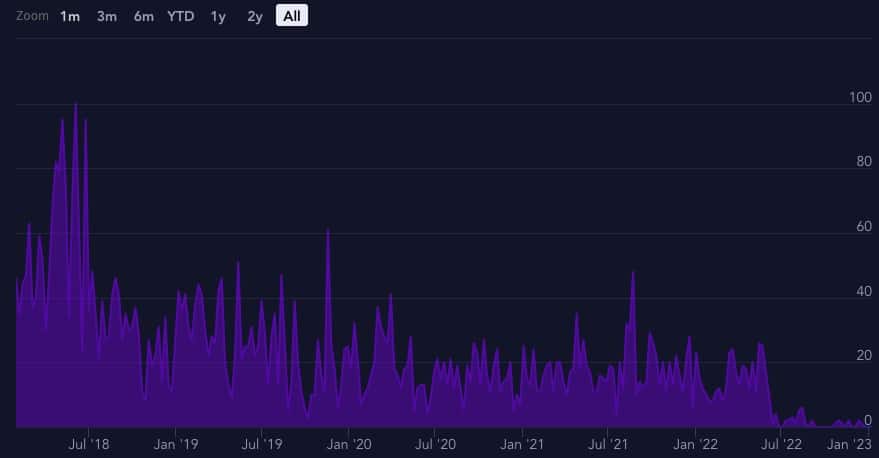Click the Jan '20 axis label
879x458 pixels.
pyautogui.click(x=349, y=445)
